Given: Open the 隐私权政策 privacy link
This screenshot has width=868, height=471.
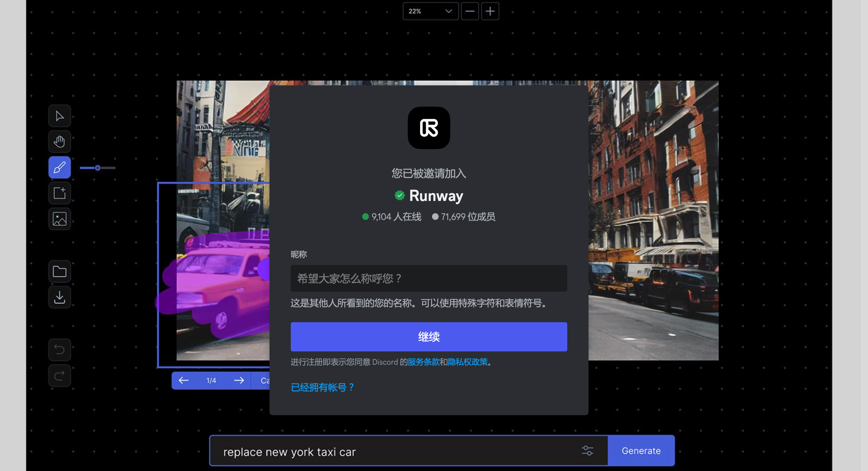Looking at the screenshot, I should 467,362.
